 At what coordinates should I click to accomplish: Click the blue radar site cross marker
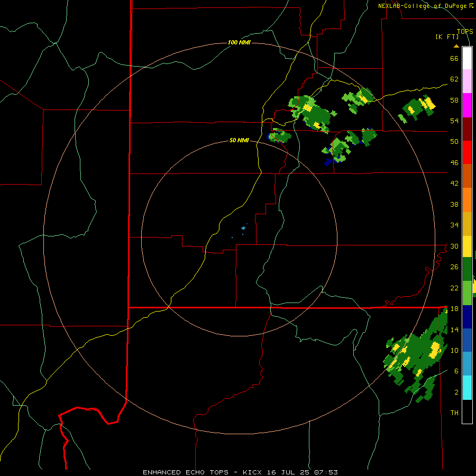click(x=243, y=227)
